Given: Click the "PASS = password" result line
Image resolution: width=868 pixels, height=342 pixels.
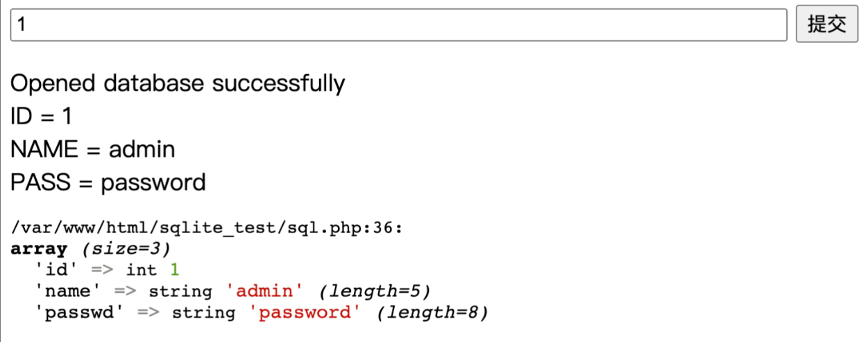Looking at the screenshot, I should (x=108, y=182).
